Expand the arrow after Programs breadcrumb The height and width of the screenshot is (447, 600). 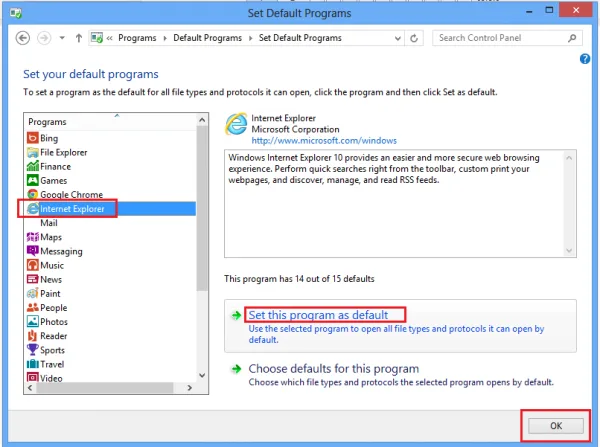165,38
